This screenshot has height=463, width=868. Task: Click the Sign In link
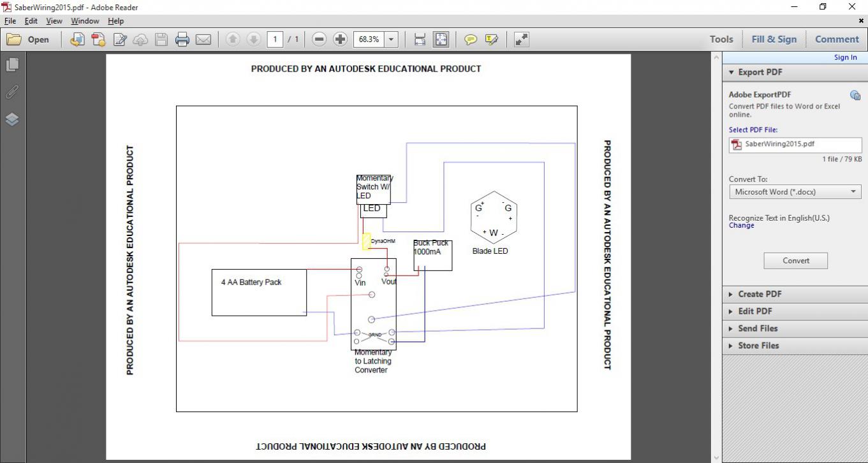coord(845,57)
